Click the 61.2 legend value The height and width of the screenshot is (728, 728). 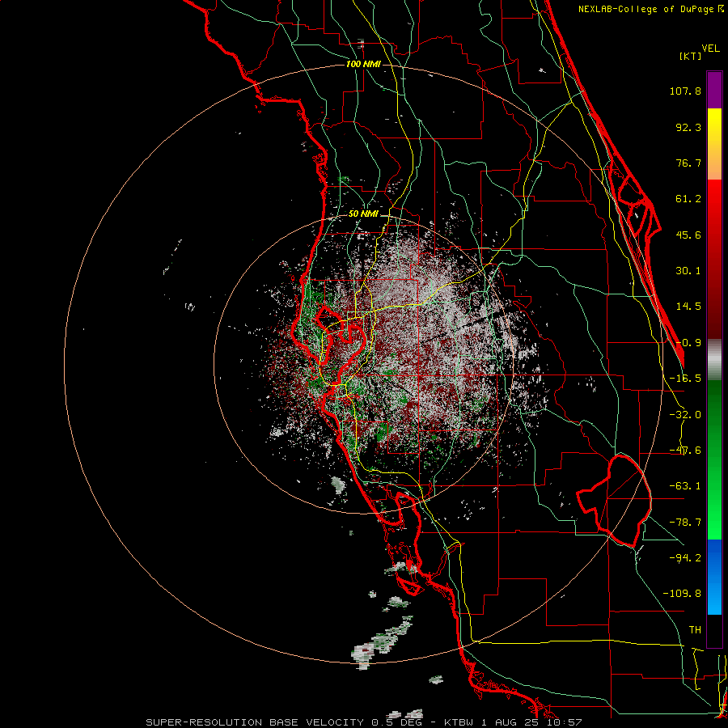pos(688,199)
